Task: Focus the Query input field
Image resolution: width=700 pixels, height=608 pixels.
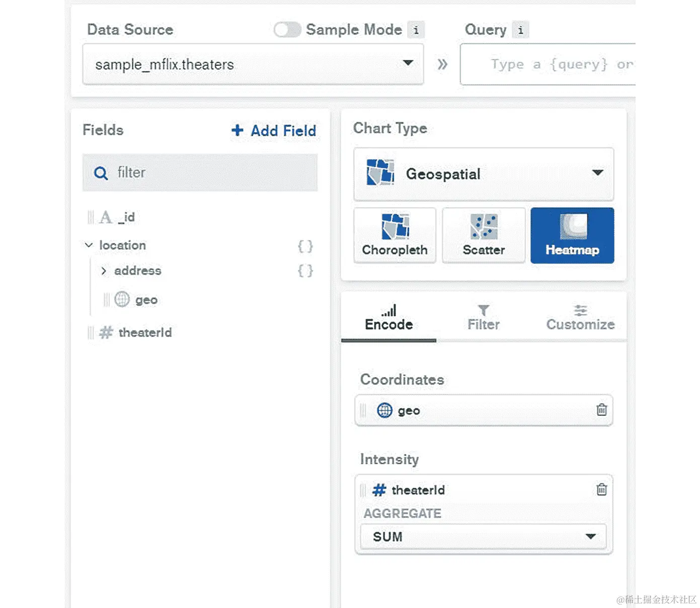Action: point(548,64)
